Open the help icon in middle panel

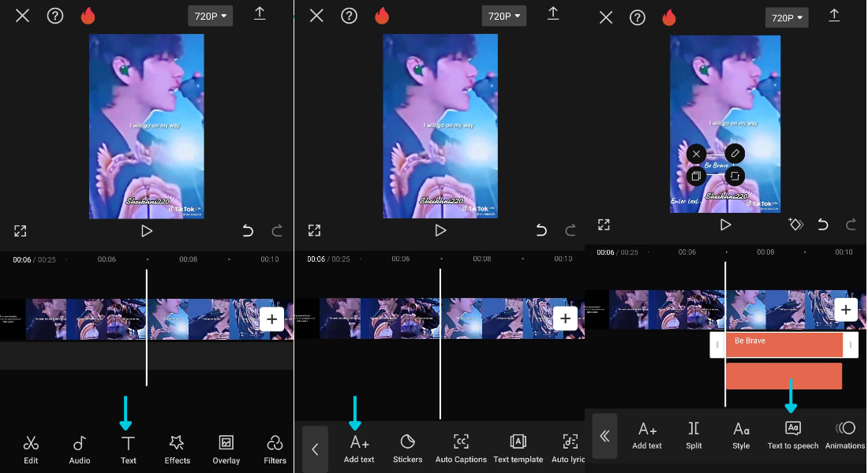pos(349,16)
